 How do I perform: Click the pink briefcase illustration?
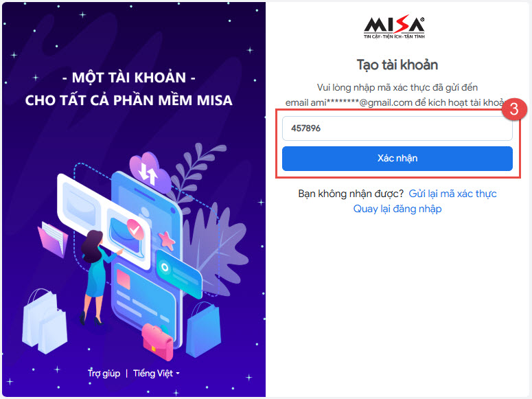click(x=157, y=341)
